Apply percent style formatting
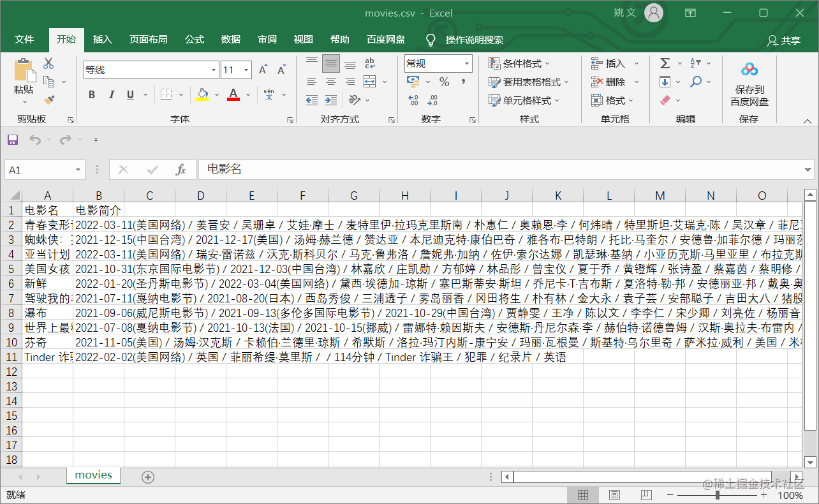 point(445,82)
